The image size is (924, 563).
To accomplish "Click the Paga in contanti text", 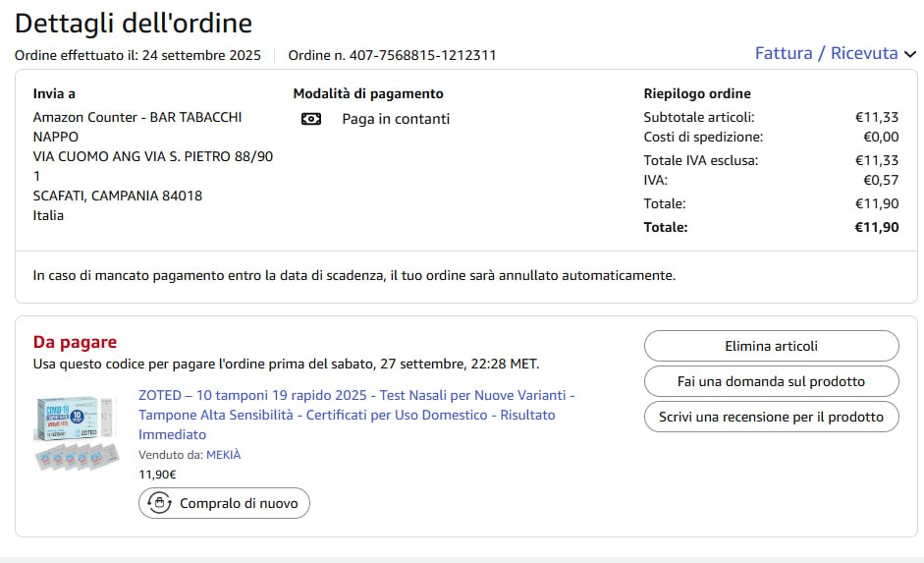I will tap(396, 119).
